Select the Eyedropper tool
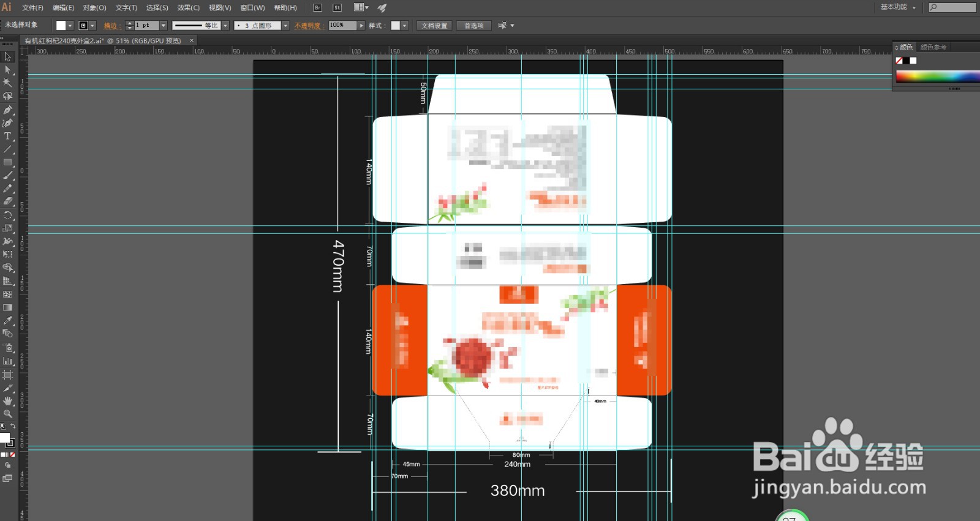The height and width of the screenshot is (521, 980). [7, 321]
